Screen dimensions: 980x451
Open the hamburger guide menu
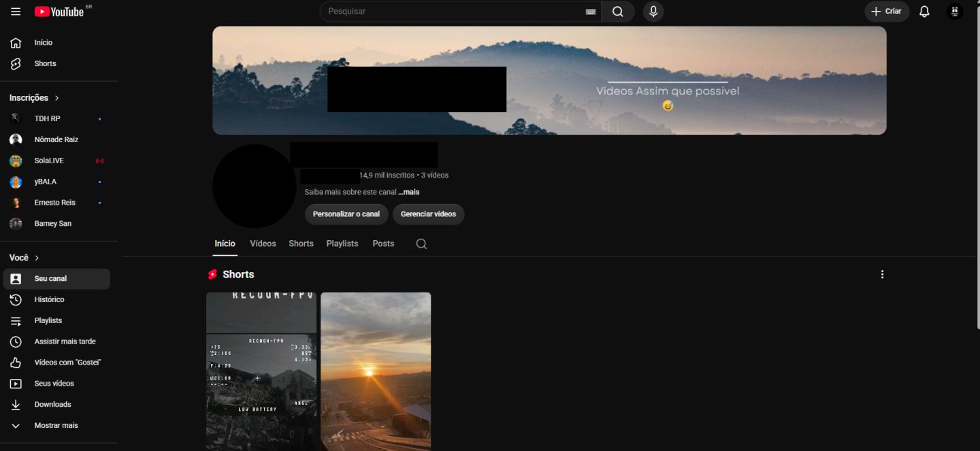coord(16,12)
